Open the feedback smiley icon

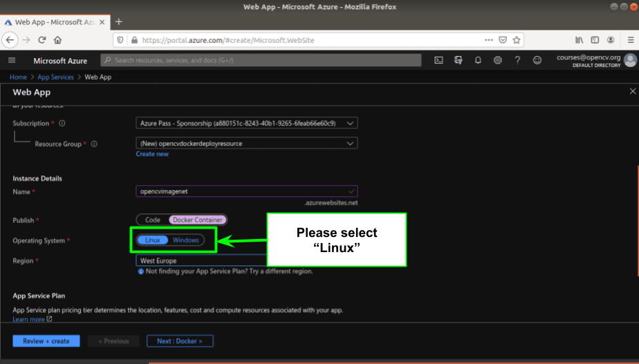coord(537,60)
